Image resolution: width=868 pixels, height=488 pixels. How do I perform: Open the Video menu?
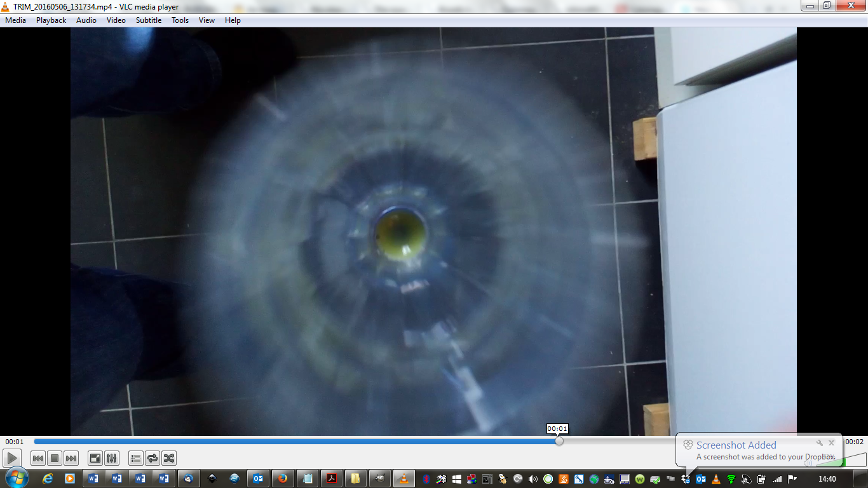pos(116,20)
